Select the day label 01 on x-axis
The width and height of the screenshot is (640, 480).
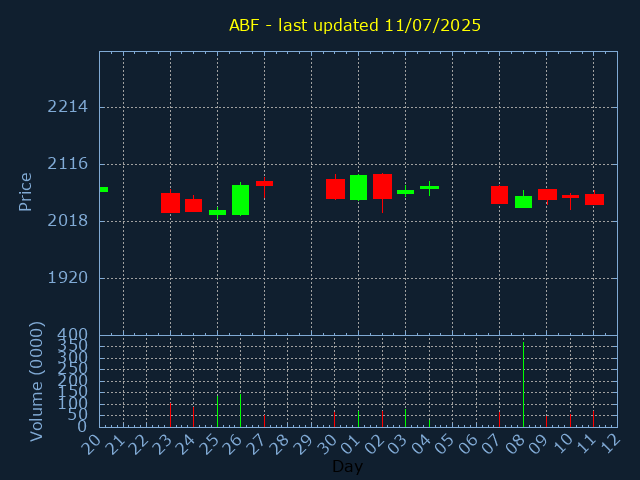350,444
